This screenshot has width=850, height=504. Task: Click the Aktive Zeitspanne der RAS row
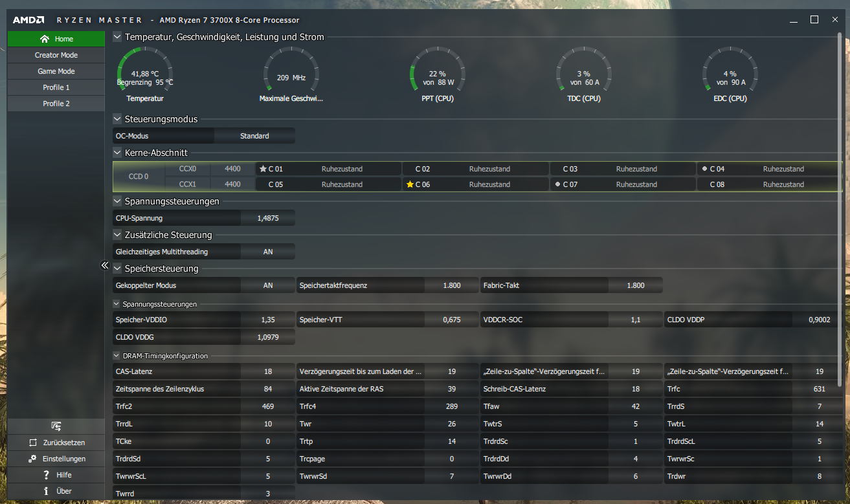[x=388, y=389]
